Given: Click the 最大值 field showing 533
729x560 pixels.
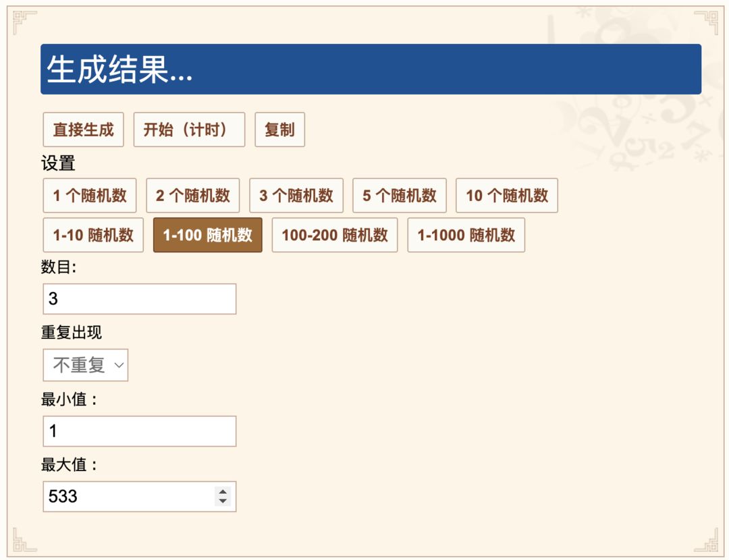Looking at the screenshot, I should coord(140,497).
